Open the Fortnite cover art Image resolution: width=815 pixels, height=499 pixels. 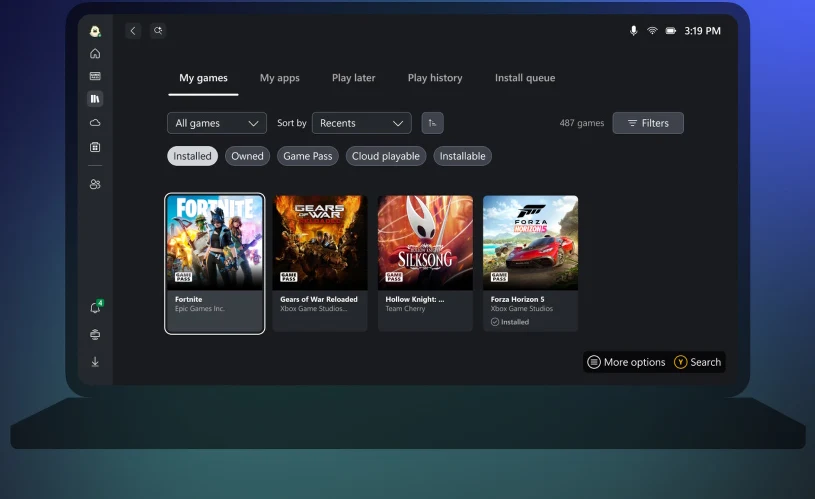(x=215, y=242)
